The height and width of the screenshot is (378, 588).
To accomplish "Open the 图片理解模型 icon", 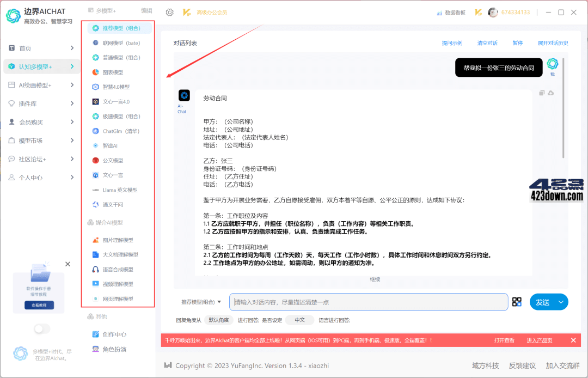I will (x=96, y=240).
